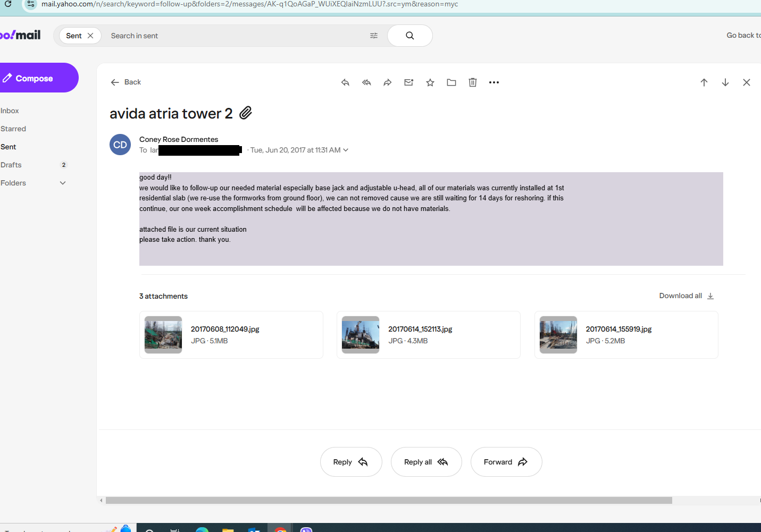The width and height of the screenshot is (761, 532).
Task: Click the Forward button below the message
Action: click(x=506, y=462)
